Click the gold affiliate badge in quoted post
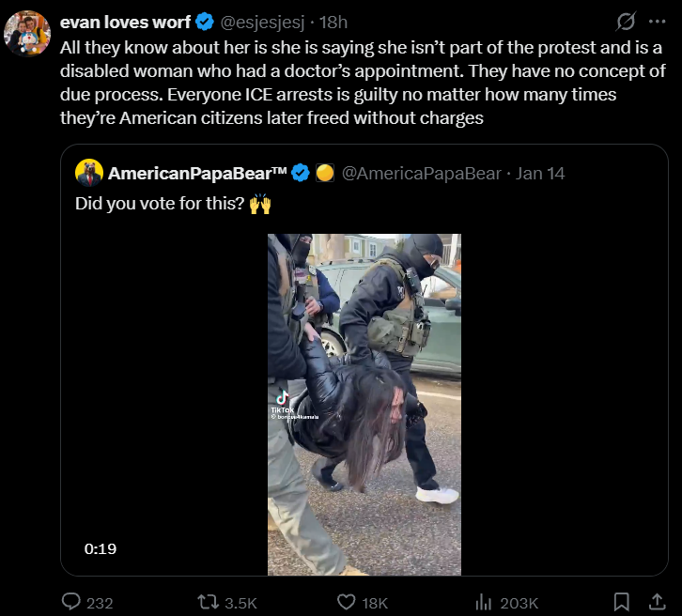Screen dimensions: 682x616 [x=325, y=173]
